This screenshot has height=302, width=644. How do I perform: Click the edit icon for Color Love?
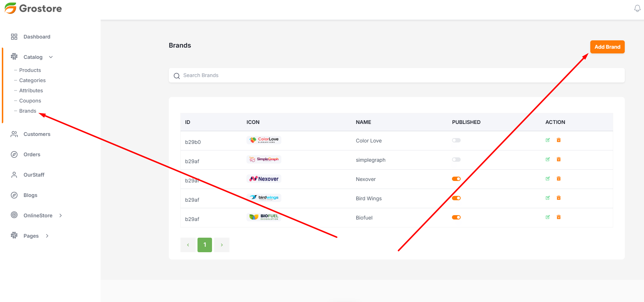547,140
